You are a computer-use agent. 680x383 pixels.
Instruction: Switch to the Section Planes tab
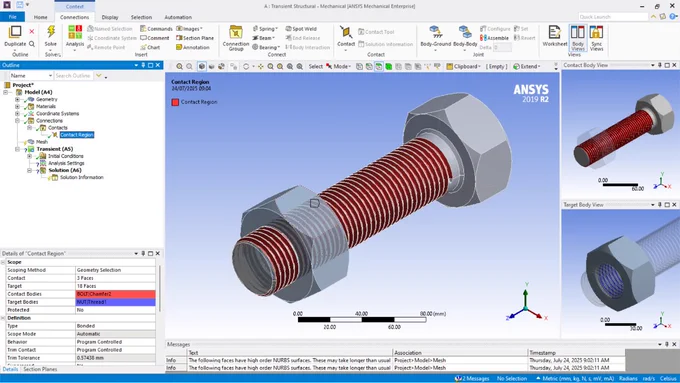pyautogui.click(x=40, y=369)
